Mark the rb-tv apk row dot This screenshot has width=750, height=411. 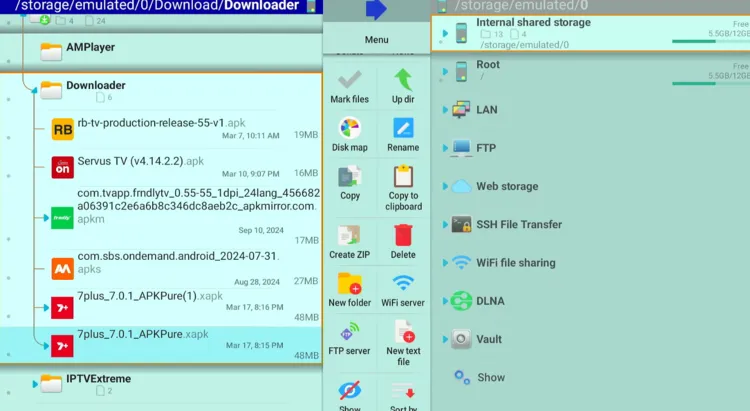tap(9, 138)
